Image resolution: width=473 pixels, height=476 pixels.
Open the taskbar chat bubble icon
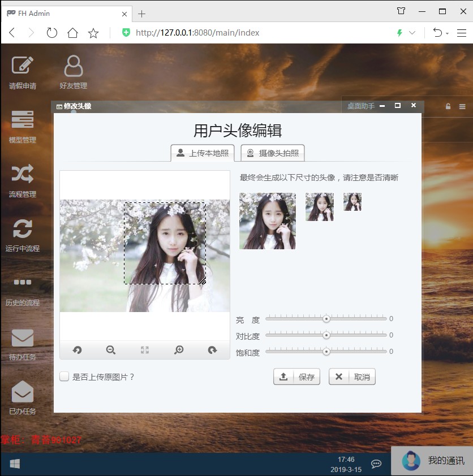click(x=376, y=464)
